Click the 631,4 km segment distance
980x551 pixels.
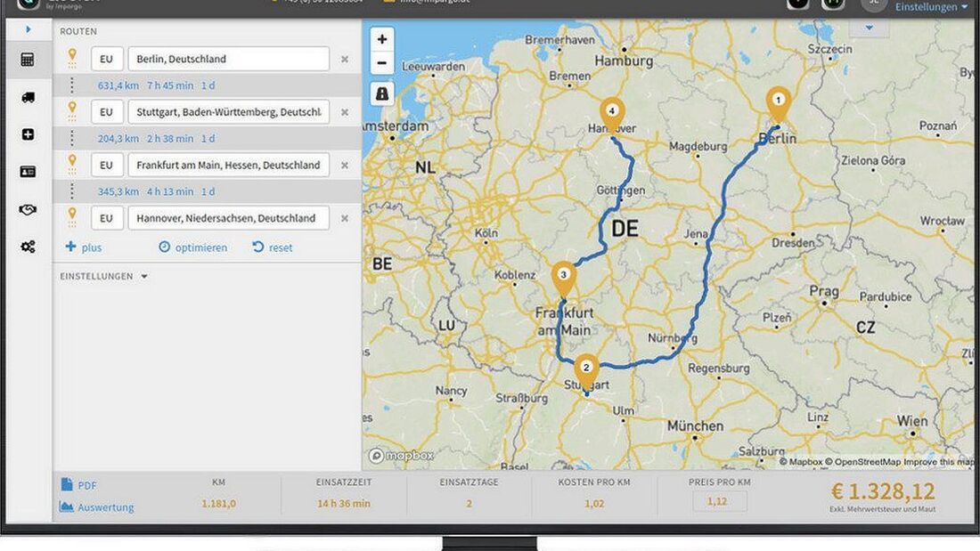tap(118, 85)
